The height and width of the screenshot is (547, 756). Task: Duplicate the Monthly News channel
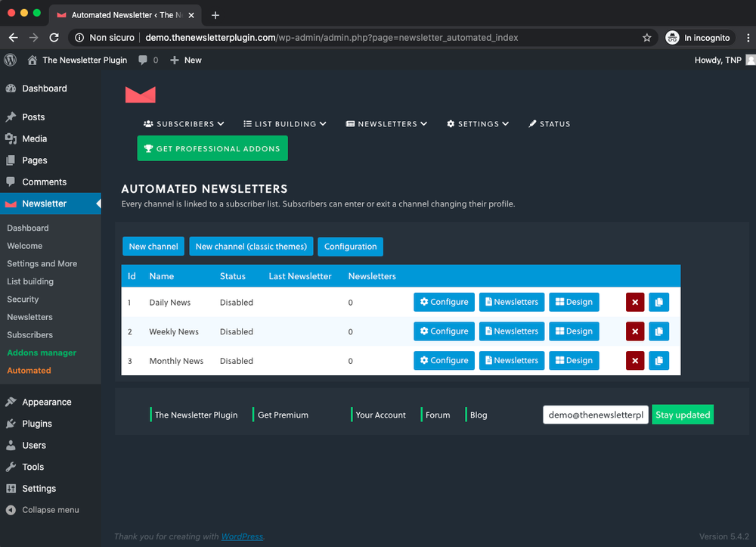[658, 361]
